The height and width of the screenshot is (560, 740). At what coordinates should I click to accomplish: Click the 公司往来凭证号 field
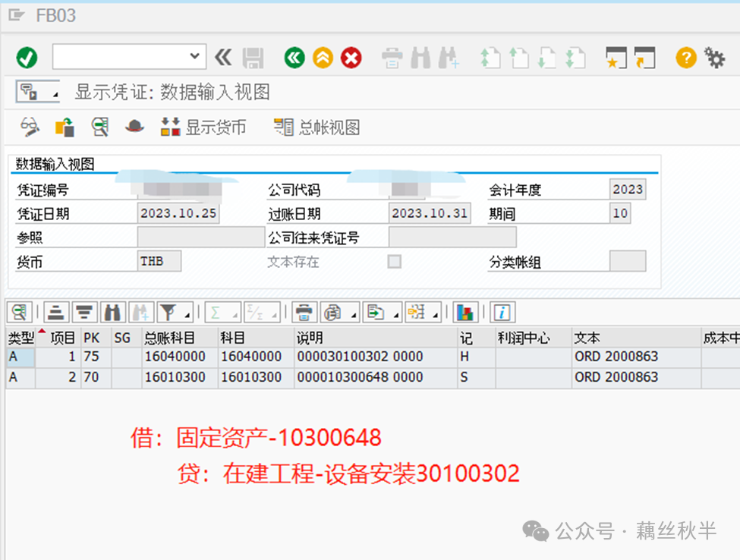pyautogui.click(x=452, y=238)
